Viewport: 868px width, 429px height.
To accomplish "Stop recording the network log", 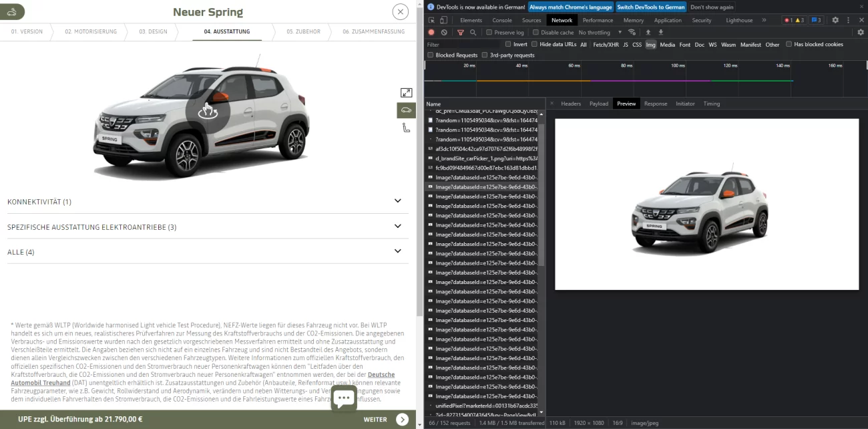I will pos(431,32).
